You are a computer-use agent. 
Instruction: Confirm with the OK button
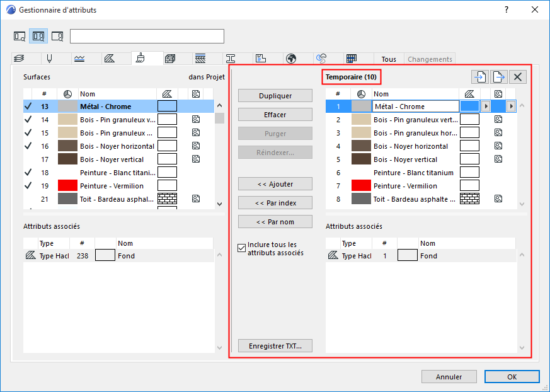512,376
